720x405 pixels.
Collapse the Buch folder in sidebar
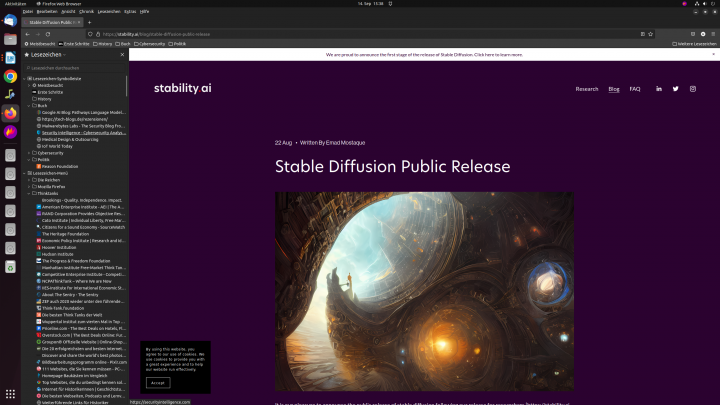[x=29, y=106]
